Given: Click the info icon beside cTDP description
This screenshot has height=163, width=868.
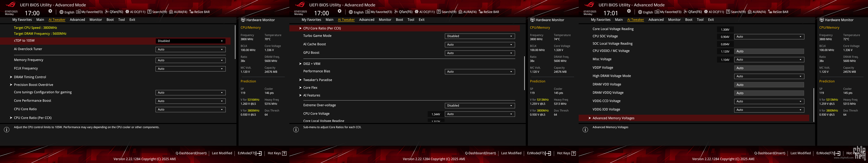Looking at the screenshot, I should (x=6, y=130).
